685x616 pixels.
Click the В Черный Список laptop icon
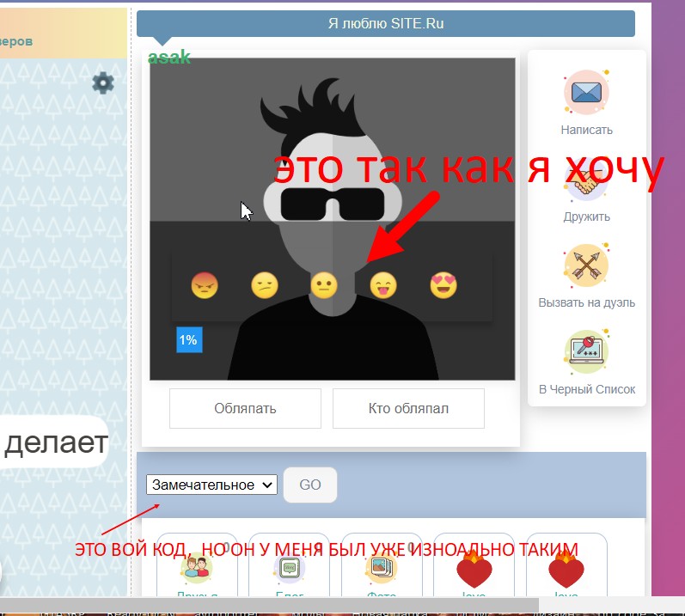[586, 352]
